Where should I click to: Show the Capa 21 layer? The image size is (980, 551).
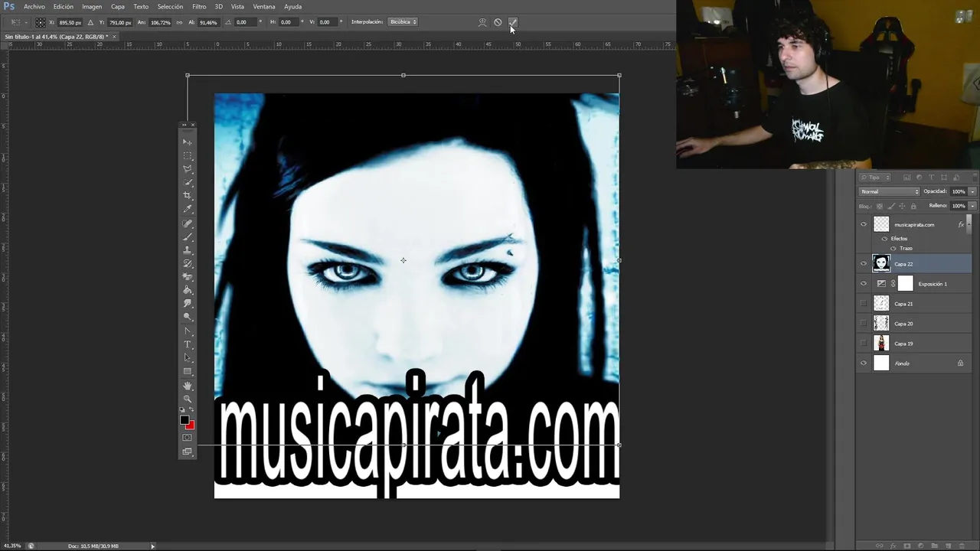(864, 304)
